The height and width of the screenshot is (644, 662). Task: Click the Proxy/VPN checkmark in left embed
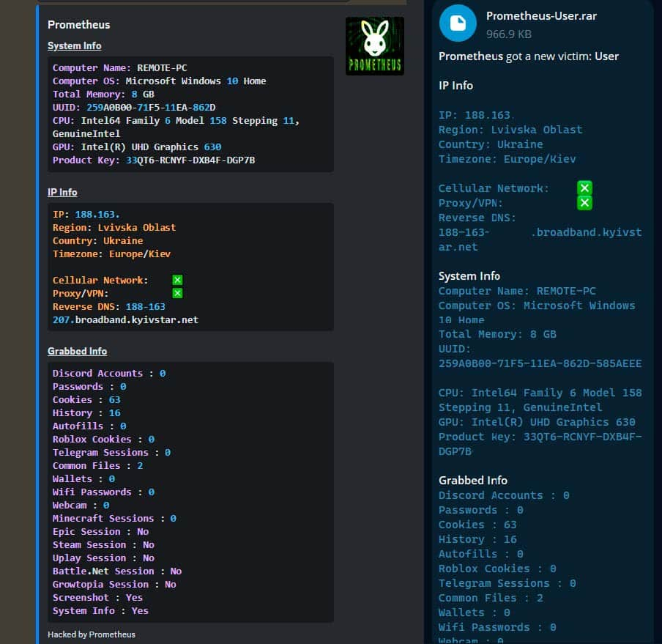(x=176, y=293)
